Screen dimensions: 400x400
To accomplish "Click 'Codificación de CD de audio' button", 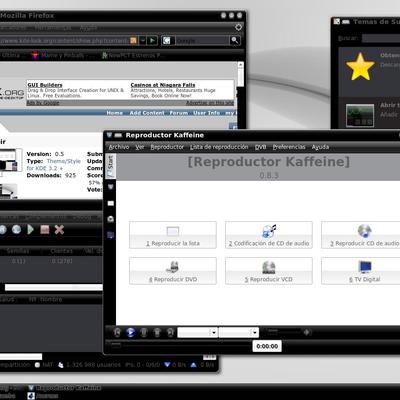I will [269, 235].
